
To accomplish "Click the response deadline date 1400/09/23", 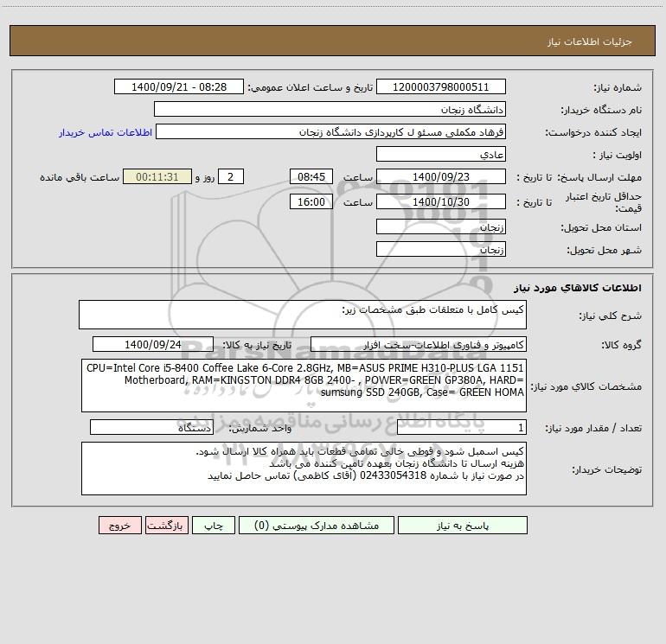I will (441, 176).
